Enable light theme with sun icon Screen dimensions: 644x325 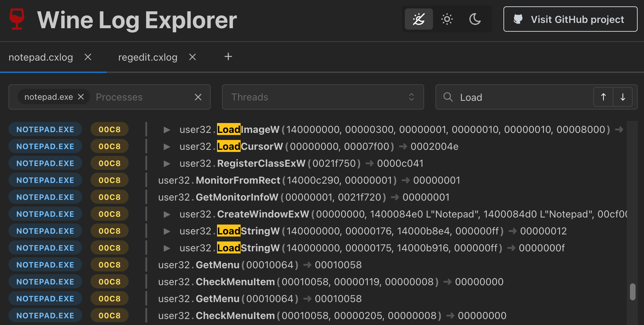[x=447, y=19]
